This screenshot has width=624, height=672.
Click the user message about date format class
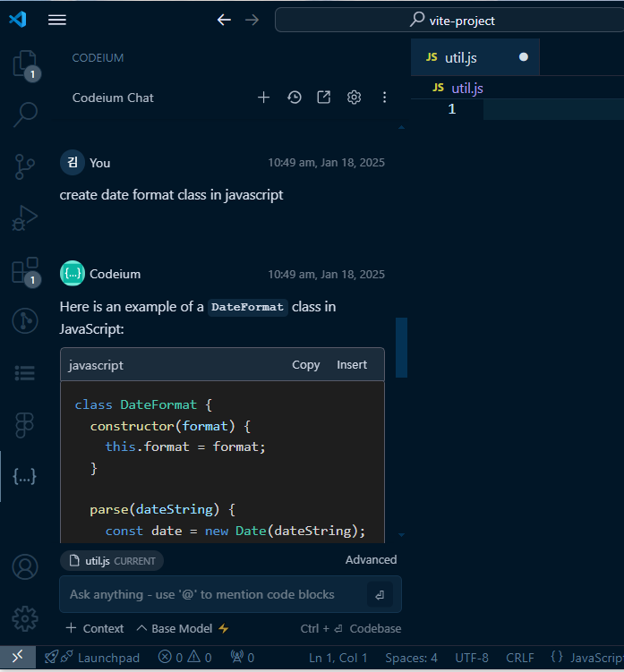171,195
